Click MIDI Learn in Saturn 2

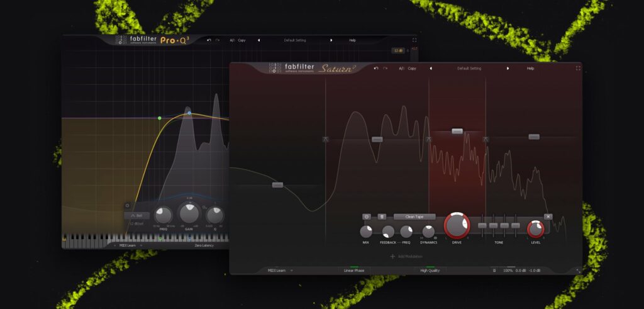[277, 271]
